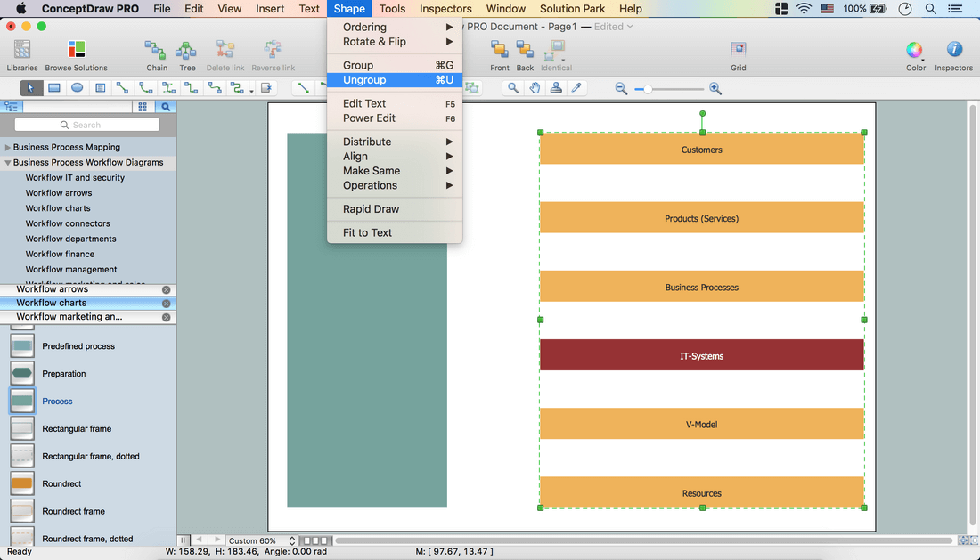The width and height of the screenshot is (980, 560).
Task: Click the Spotlight search icon
Action: (x=931, y=9)
